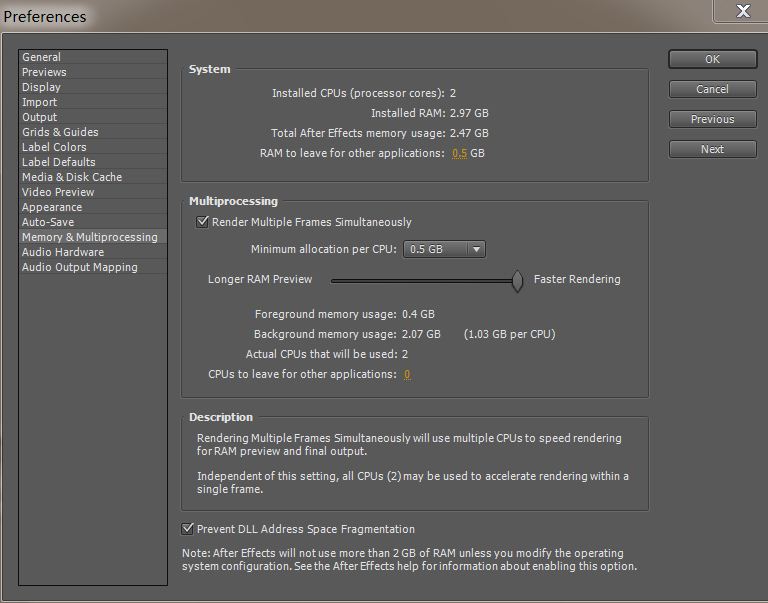
Task: Click the Foreground memory usage 0.4 GB value
Action: [418, 314]
